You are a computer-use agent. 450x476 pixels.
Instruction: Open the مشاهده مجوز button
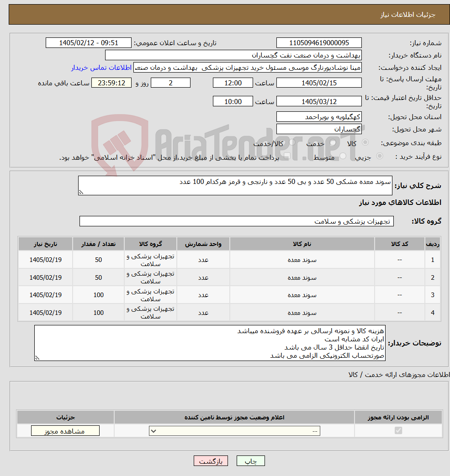[65, 431]
